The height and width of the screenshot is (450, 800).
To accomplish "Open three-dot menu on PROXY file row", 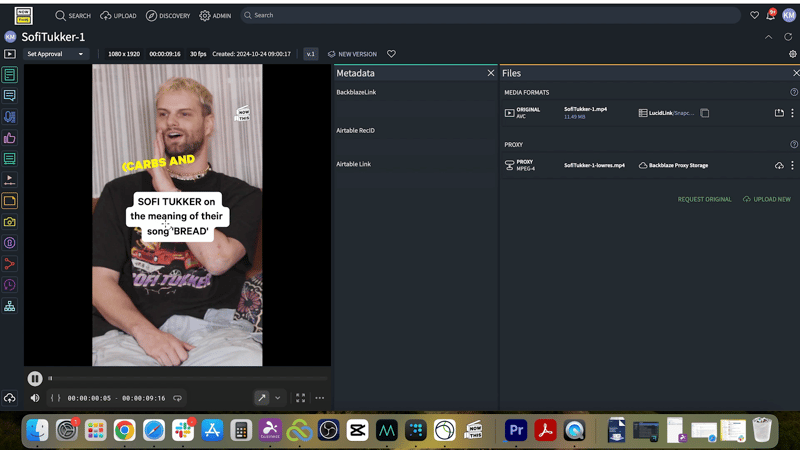I will tap(792, 165).
